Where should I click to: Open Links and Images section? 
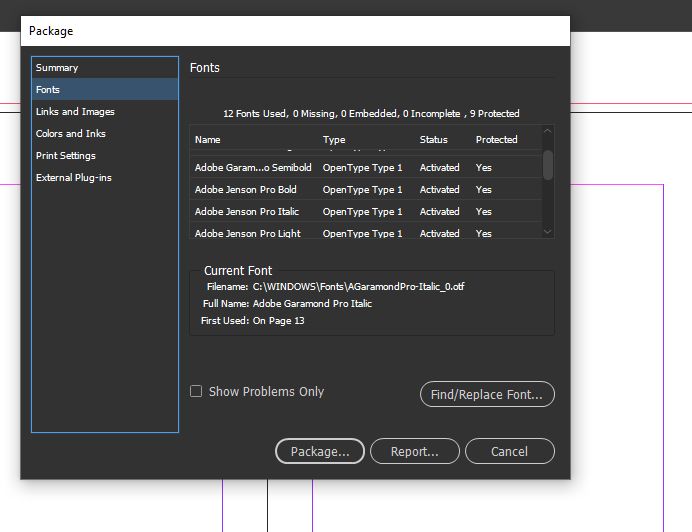[x=105, y=111]
